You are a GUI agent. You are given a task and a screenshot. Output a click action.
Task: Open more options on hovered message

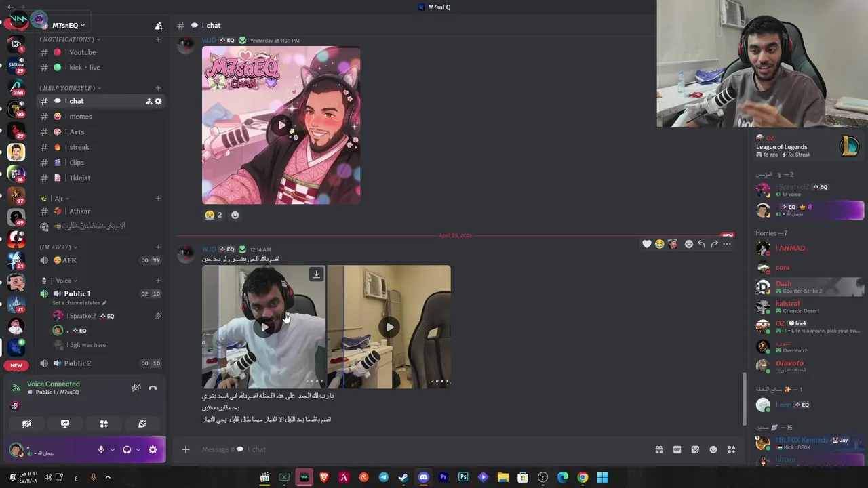point(727,244)
